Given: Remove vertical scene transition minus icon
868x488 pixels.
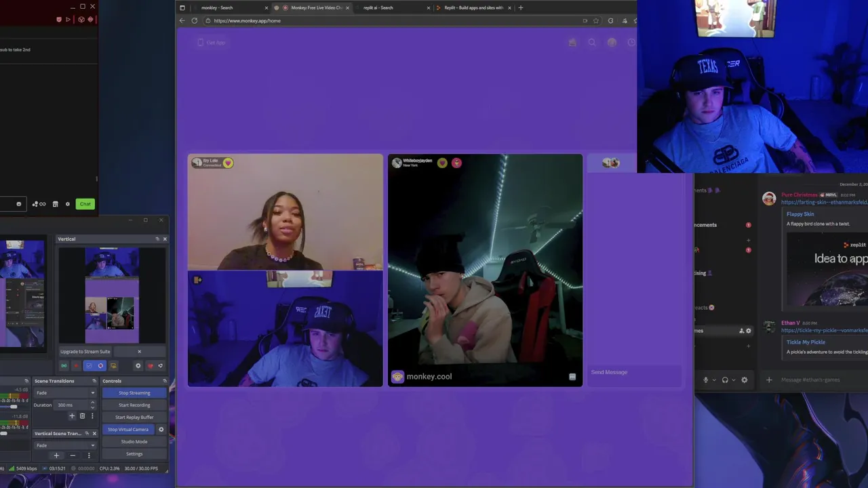Looking at the screenshot, I should coord(73,455).
